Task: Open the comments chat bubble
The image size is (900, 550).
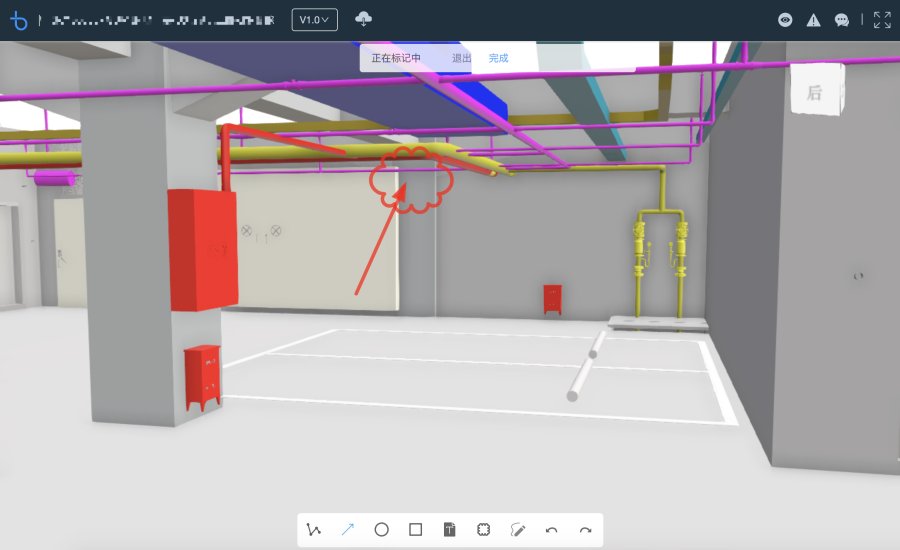Action: (x=842, y=20)
